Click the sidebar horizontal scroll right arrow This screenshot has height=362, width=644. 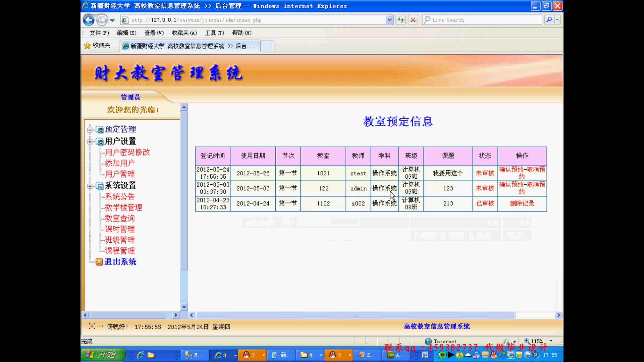(x=176, y=315)
